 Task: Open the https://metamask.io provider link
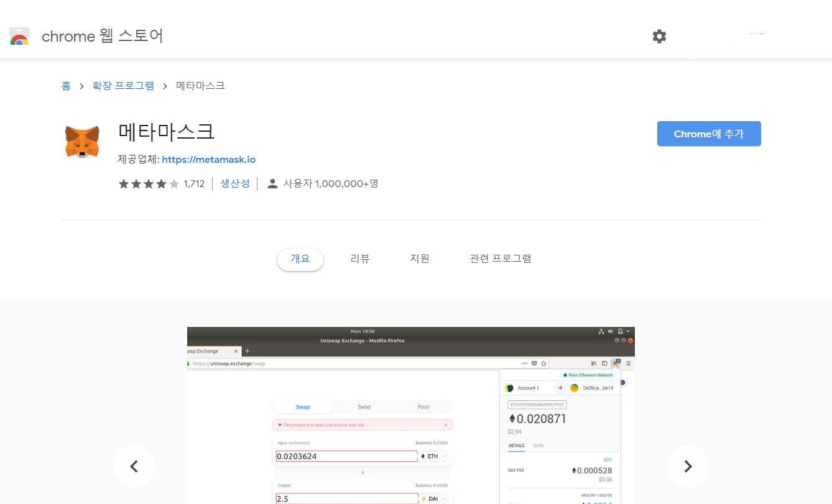click(x=209, y=160)
